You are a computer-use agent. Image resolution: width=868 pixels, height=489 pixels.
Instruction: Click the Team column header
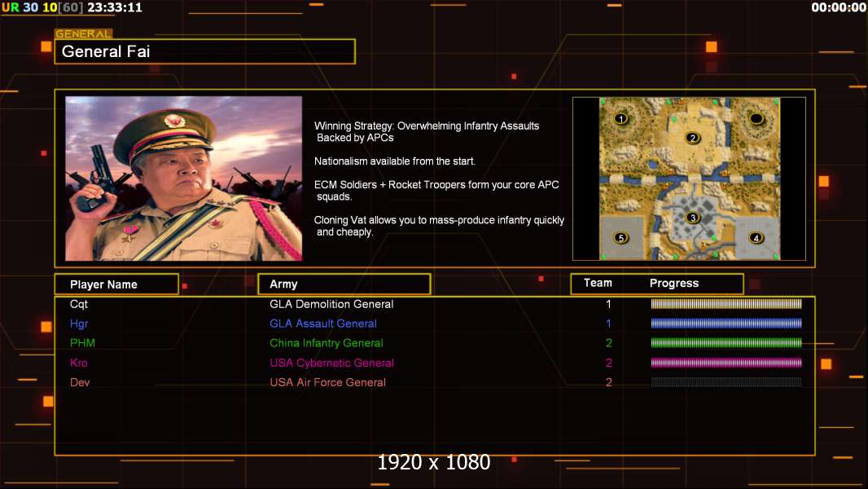(x=598, y=283)
